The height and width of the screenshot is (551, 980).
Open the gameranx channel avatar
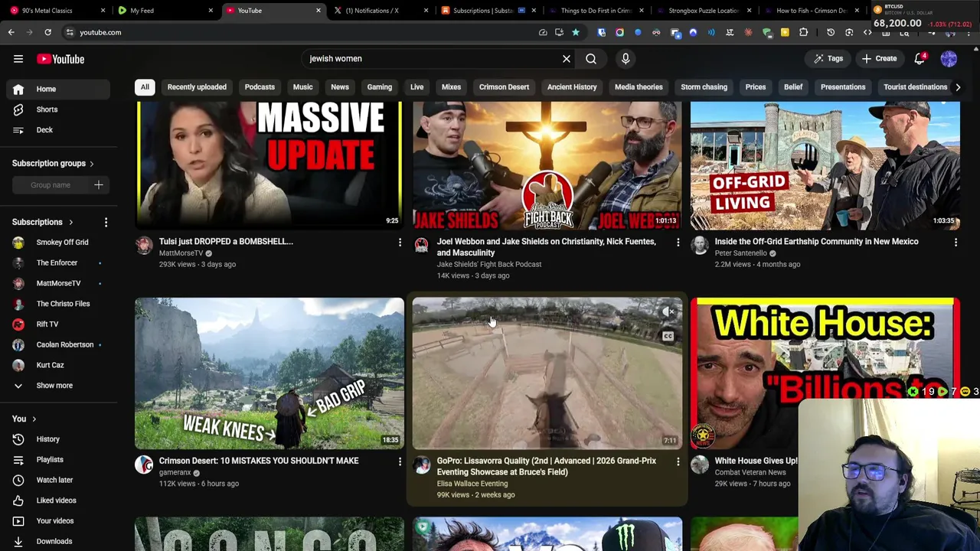(x=144, y=465)
